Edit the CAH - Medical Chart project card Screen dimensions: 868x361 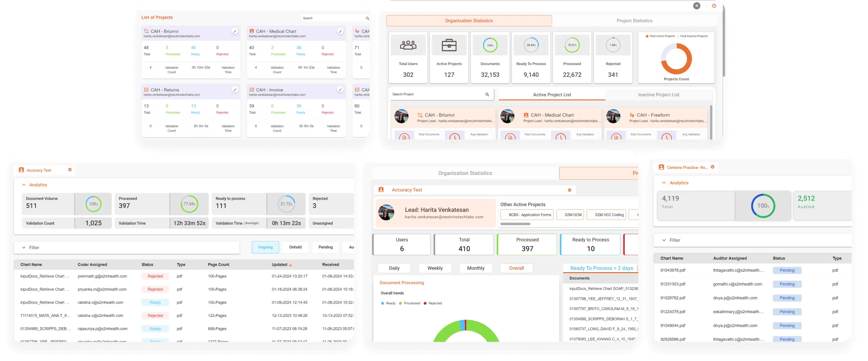coord(340,31)
